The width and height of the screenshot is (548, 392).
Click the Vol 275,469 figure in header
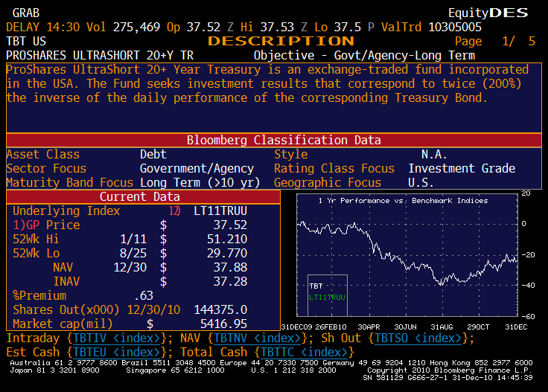tap(124, 27)
